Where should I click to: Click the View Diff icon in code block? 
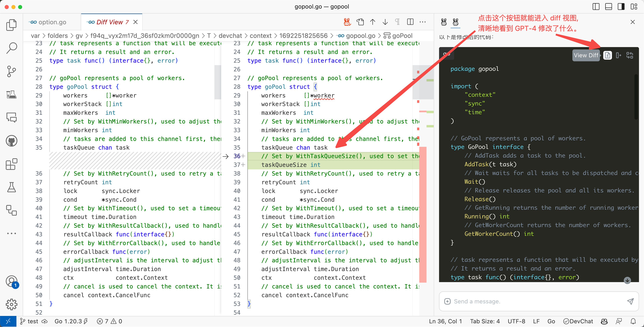(x=607, y=55)
